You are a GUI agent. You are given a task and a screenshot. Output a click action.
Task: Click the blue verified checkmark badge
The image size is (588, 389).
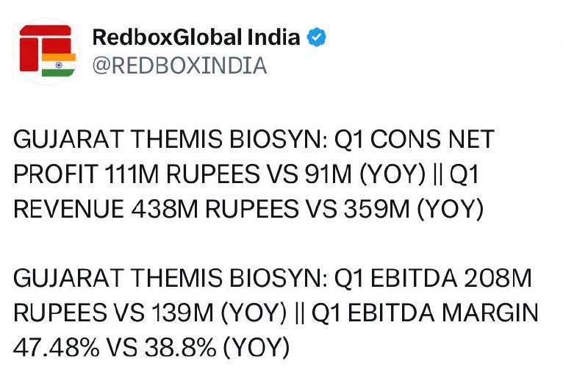click(x=317, y=38)
